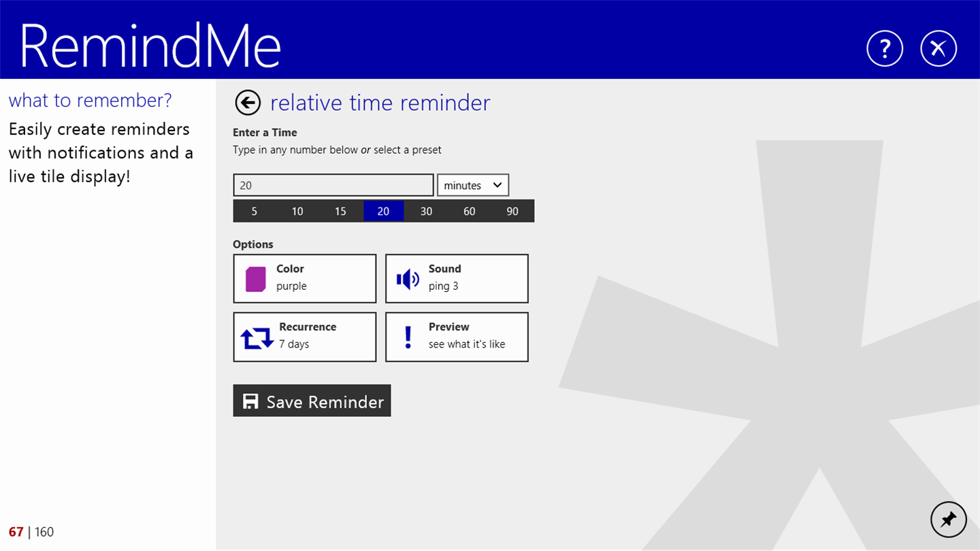
Task: Click the '67' counter text
Action: (x=16, y=532)
